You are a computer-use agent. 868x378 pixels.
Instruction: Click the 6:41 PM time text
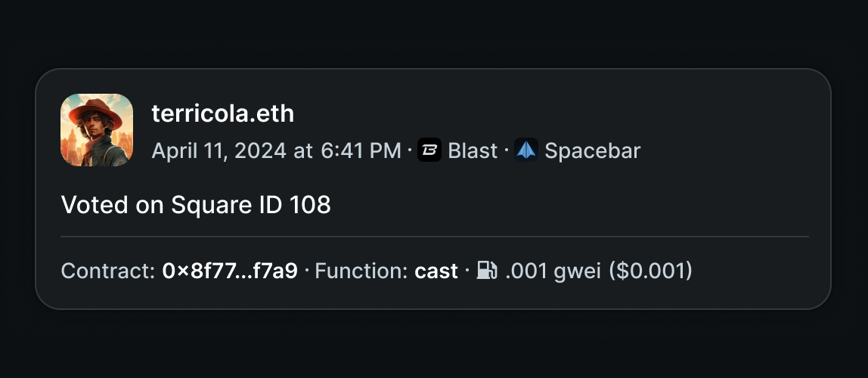pos(361,150)
